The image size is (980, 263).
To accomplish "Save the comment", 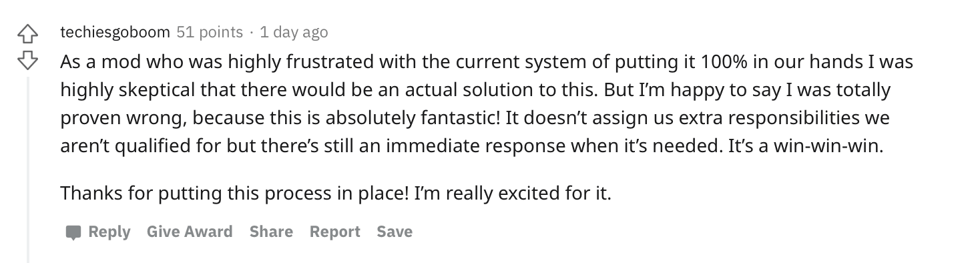I will (395, 232).
